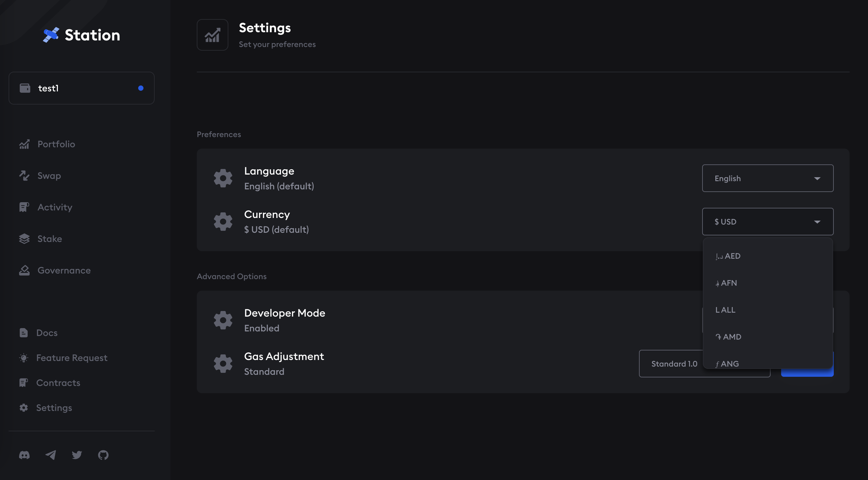
Task: Open the GitHub repository icon
Action: pyautogui.click(x=103, y=455)
